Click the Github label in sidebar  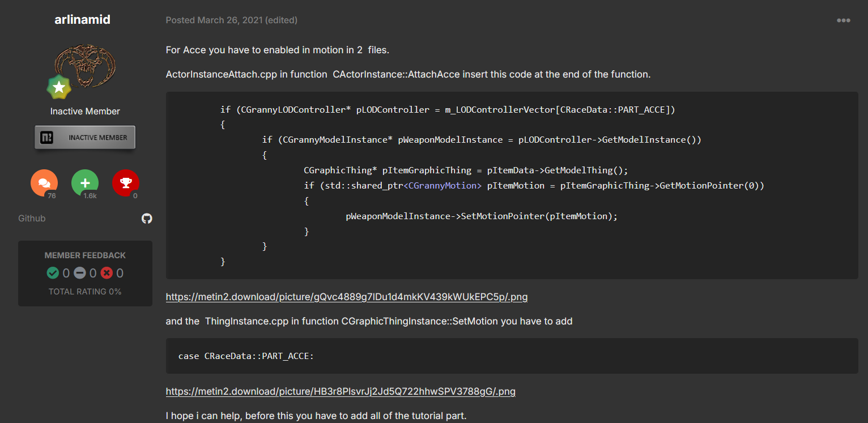coord(32,219)
